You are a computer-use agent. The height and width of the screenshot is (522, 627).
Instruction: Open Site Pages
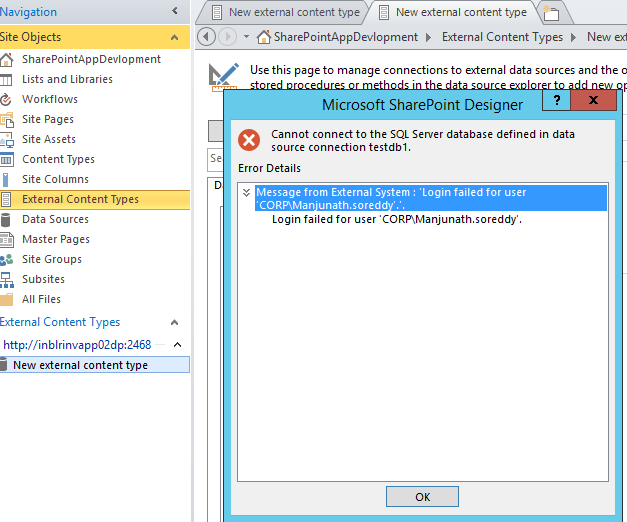coord(48,119)
